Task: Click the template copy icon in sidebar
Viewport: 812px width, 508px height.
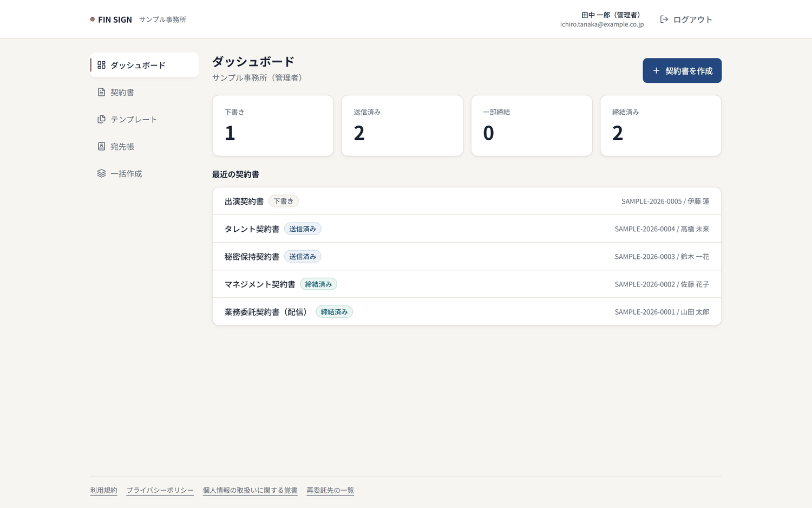Action: (x=101, y=119)
